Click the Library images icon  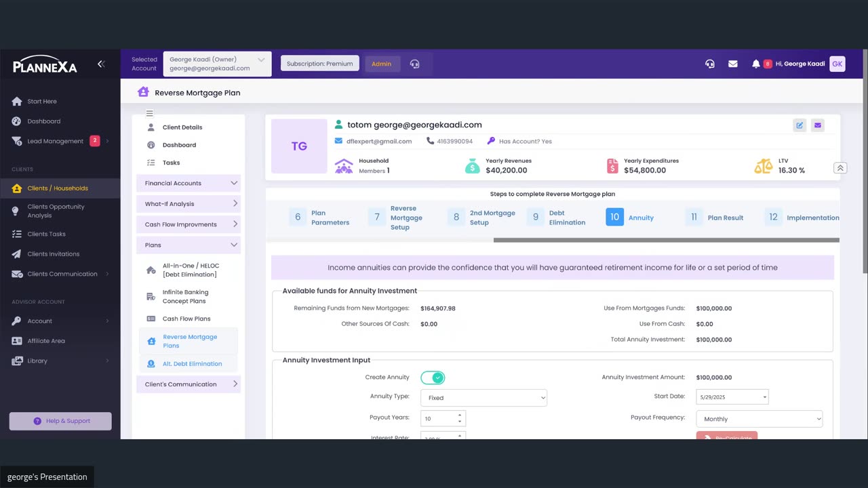point(17,361)
